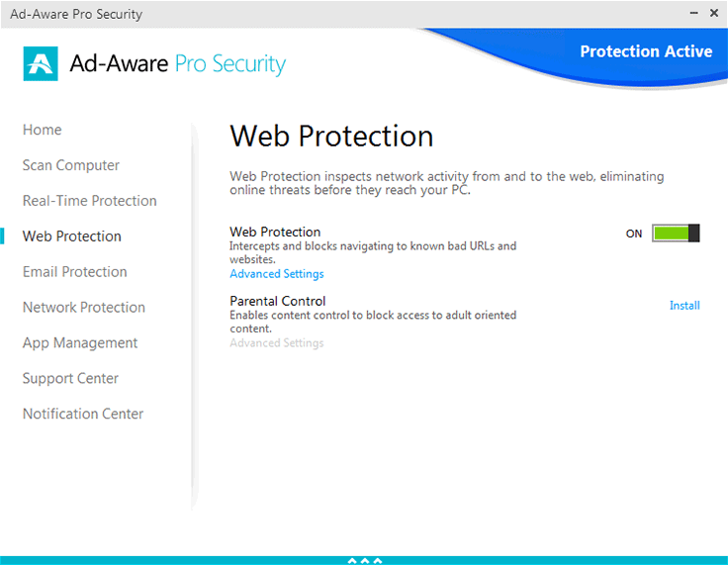The width and height of the screenshot is (728, 565).
Task: Navigate to App Management
Action: click(x=80, y=343)
